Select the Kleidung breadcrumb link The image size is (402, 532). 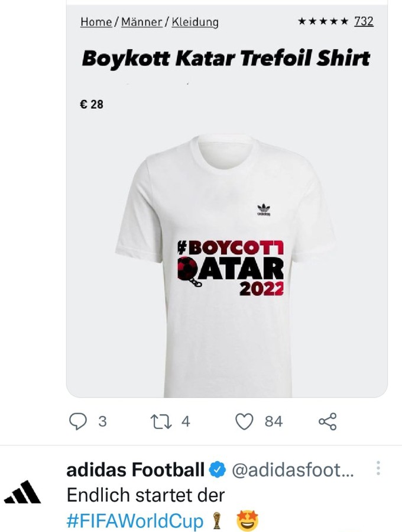click(x=194, y=22)
